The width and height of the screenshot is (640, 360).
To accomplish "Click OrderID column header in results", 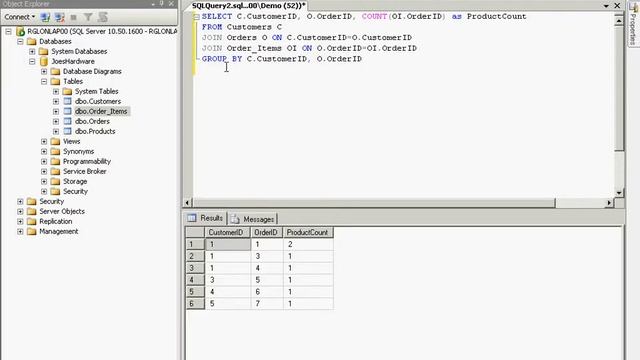I will tap(267, 233).
